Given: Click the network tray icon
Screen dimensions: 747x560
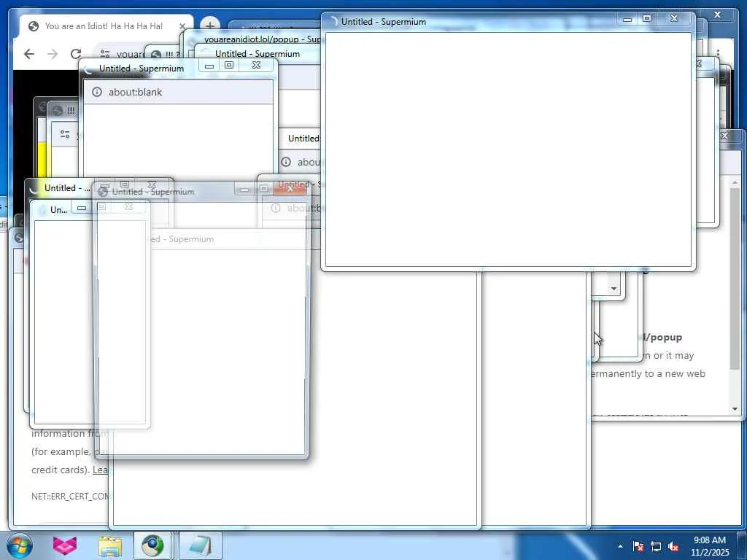Looking at the screenshot, I should point(656,547).
